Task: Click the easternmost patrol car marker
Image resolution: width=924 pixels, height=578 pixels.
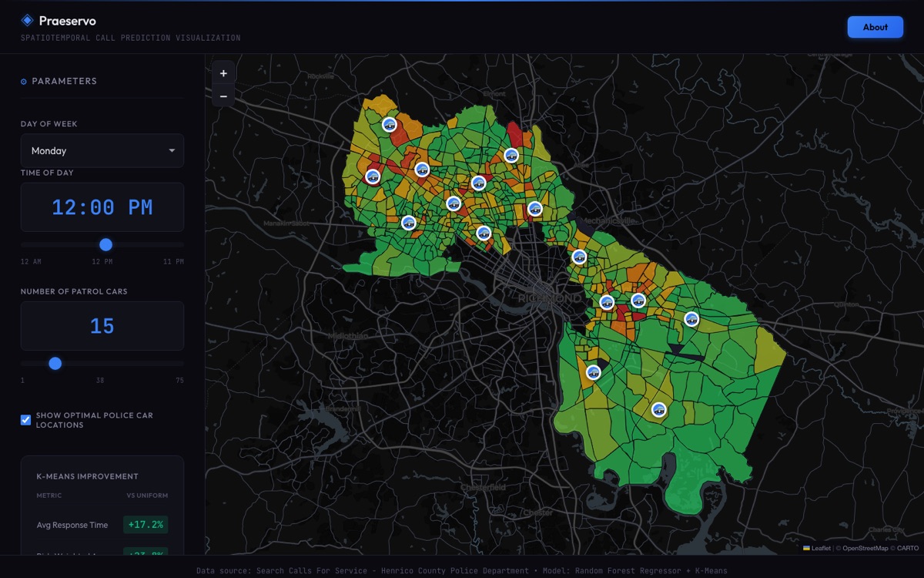Action: point(691,318)
